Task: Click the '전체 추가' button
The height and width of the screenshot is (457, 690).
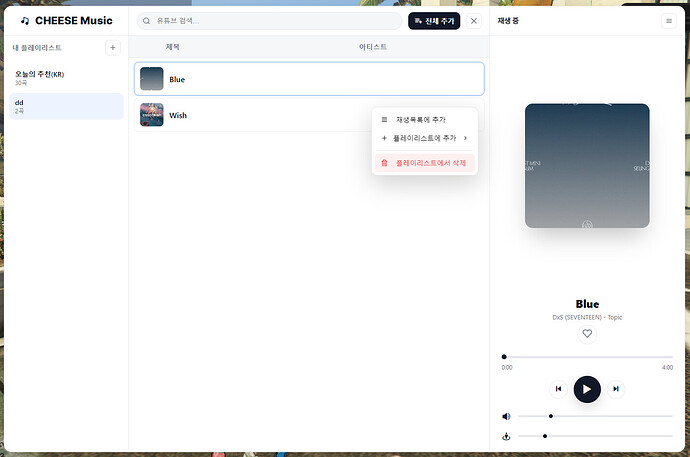Action: (x=434, y=21)
